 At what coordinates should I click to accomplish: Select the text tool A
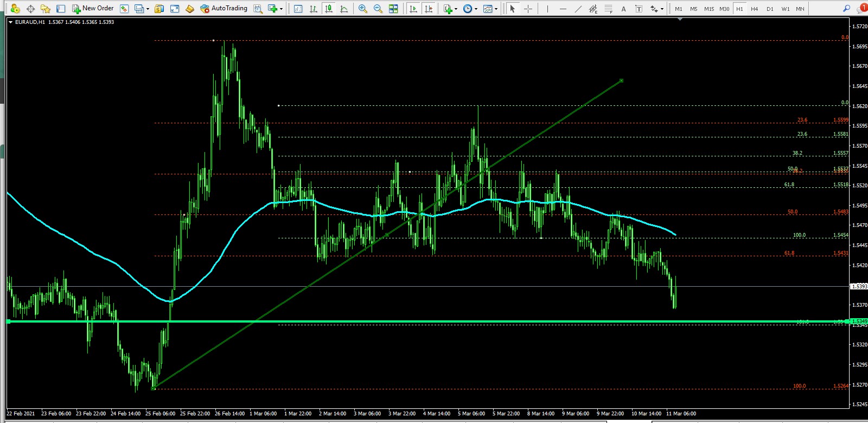point(623,9)
